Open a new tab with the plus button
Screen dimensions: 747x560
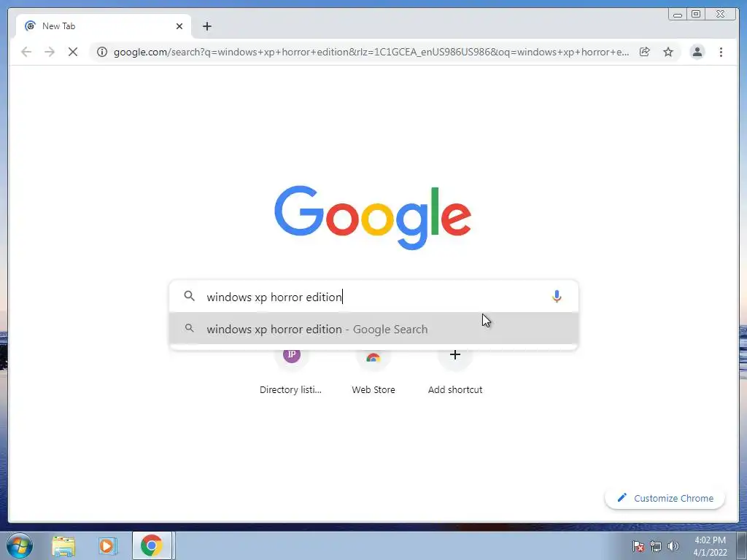coord(206,26)
